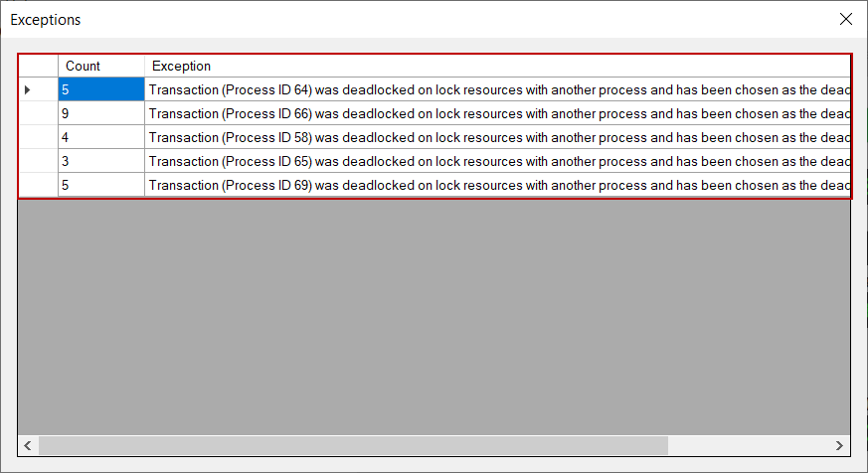Click the horizontal scrollbar thumb
Image resolution: width=868 pixels, height=473 pixels.
click(353, 445)
